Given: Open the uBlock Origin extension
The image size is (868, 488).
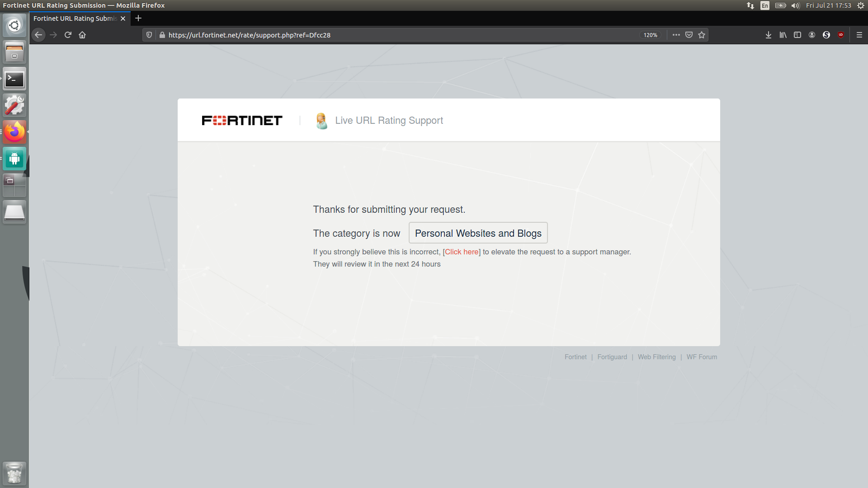Looking at the screenshot, I should pos(841,35).
